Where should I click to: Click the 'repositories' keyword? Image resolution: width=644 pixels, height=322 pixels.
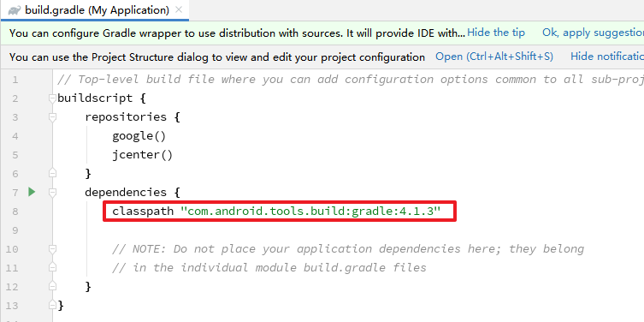126,117
